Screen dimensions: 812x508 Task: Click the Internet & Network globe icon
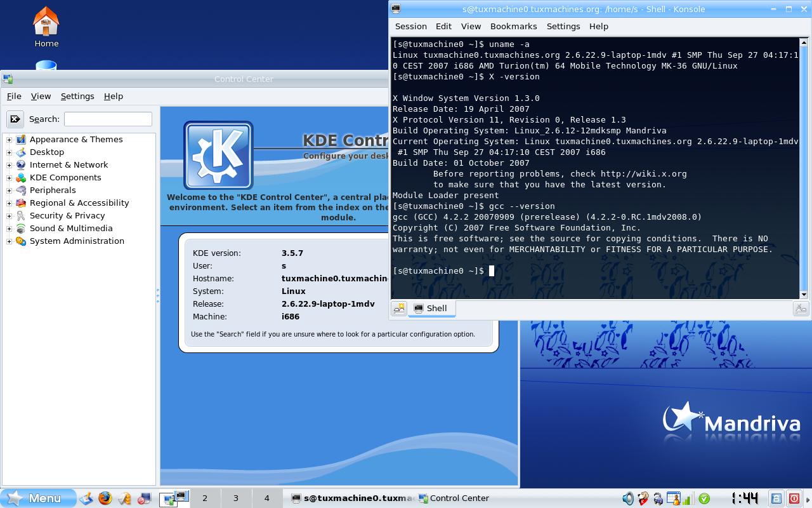[x=21, y=164]
